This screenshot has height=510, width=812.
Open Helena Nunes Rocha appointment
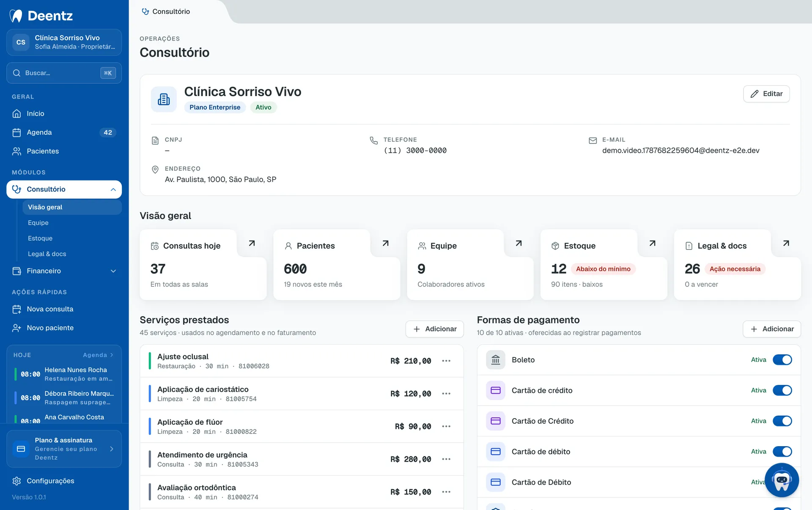tap(64, 374)
